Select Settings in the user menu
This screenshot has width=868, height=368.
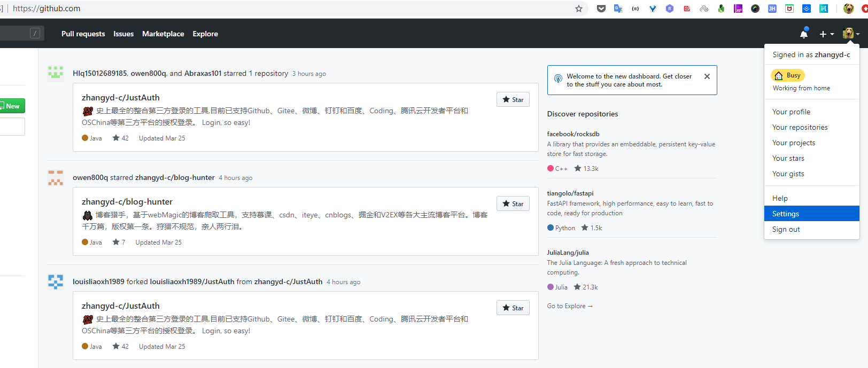coord(786,214)
